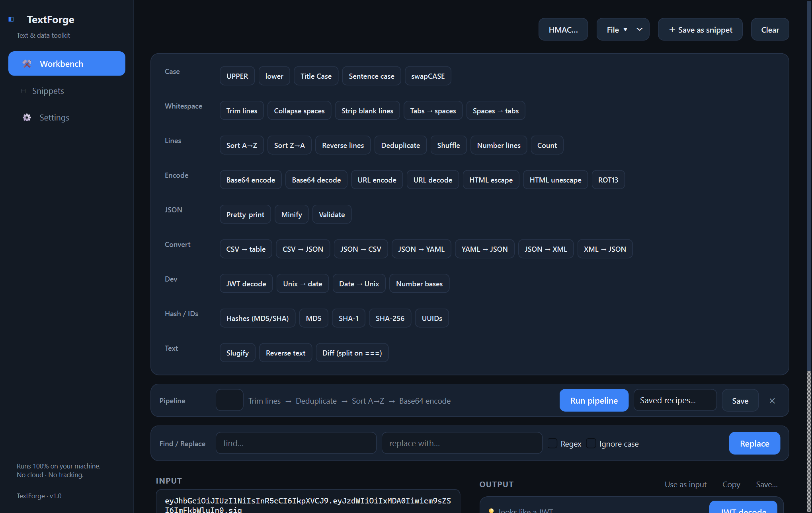The image size is (812, 513).
Task: Click Reverse lines
Action: (343, 145)
